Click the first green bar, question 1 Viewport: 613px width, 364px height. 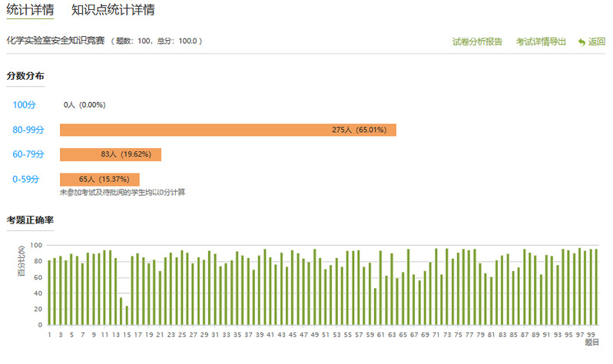pyautogui.click(x=49, y=293)
